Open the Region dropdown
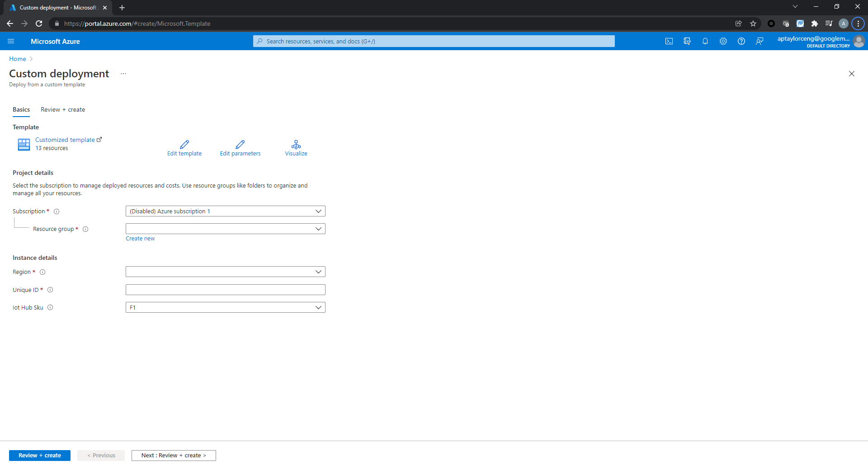868x470 pixels. tap(225, 272)
